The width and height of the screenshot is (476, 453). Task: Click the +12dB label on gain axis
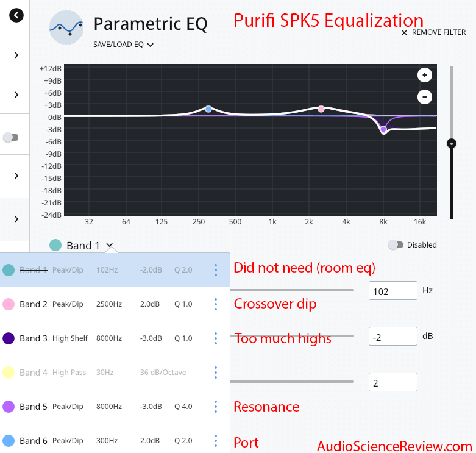click(x=51, y=69)
